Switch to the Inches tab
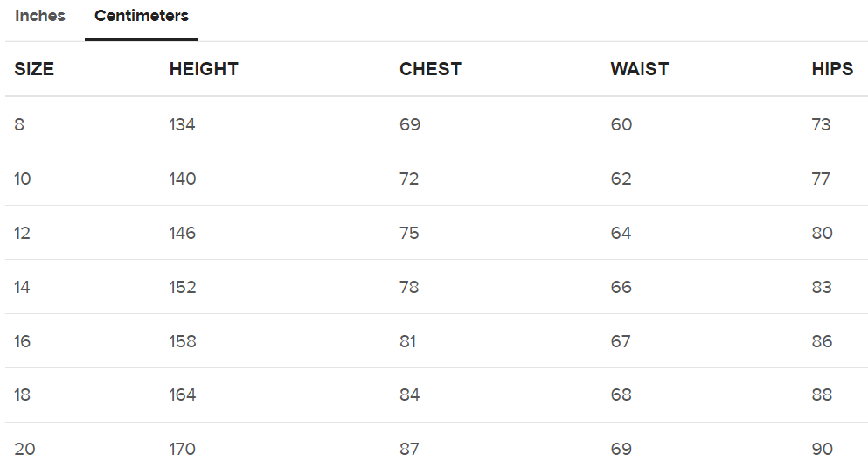The height and width of the screenshot is (476, 868). point(40,17)
